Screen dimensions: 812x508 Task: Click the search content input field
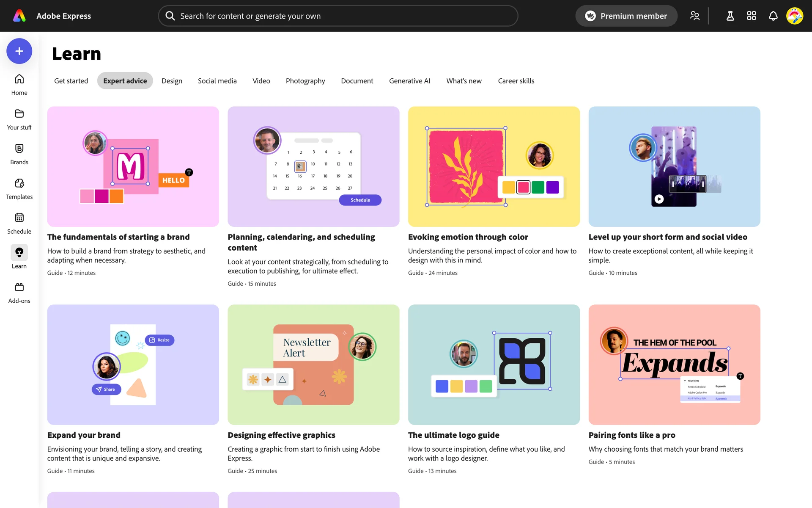click(338, 16)
